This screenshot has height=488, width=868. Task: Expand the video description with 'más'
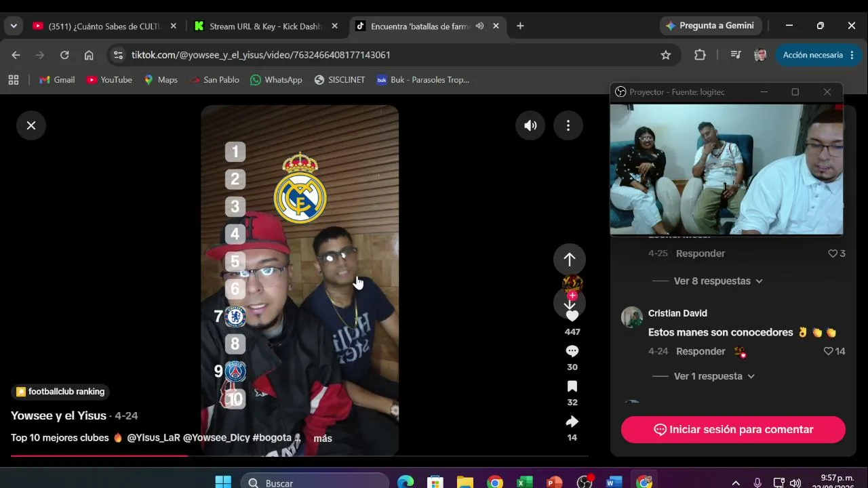pyautogui.click(x=323, y=439)
